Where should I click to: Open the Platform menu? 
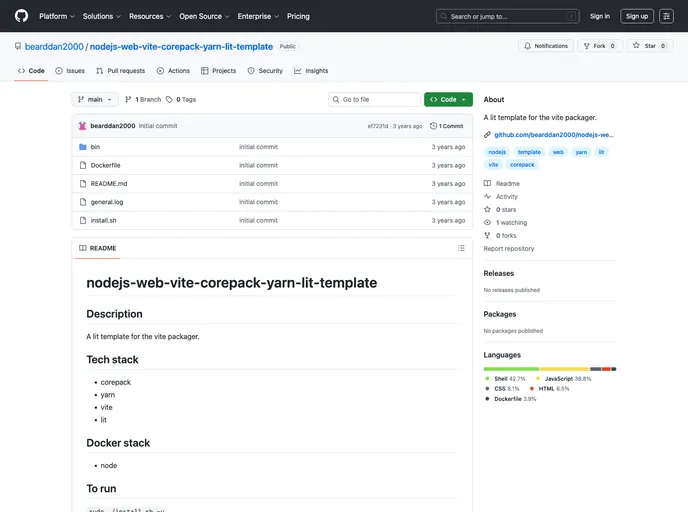[x=56, y=16]
